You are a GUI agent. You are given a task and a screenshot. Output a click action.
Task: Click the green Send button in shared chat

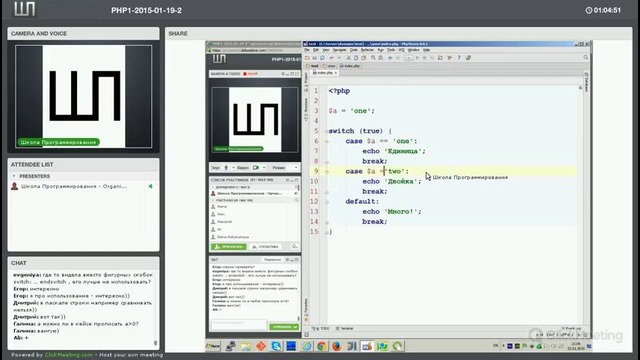(x=284, y=327)
